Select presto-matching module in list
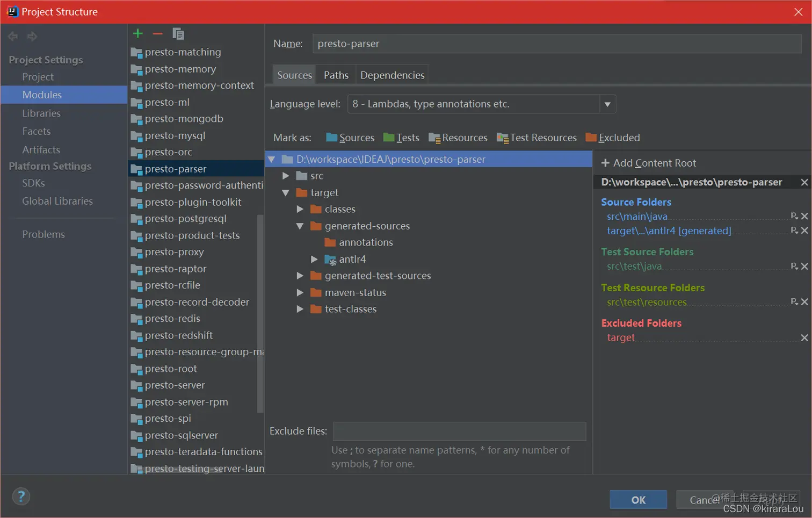 [183, 52]
